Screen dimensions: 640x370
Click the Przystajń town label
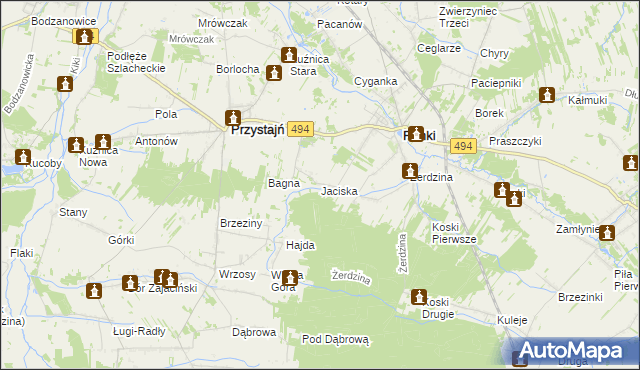pyautogui.click(x=258, y=130)
